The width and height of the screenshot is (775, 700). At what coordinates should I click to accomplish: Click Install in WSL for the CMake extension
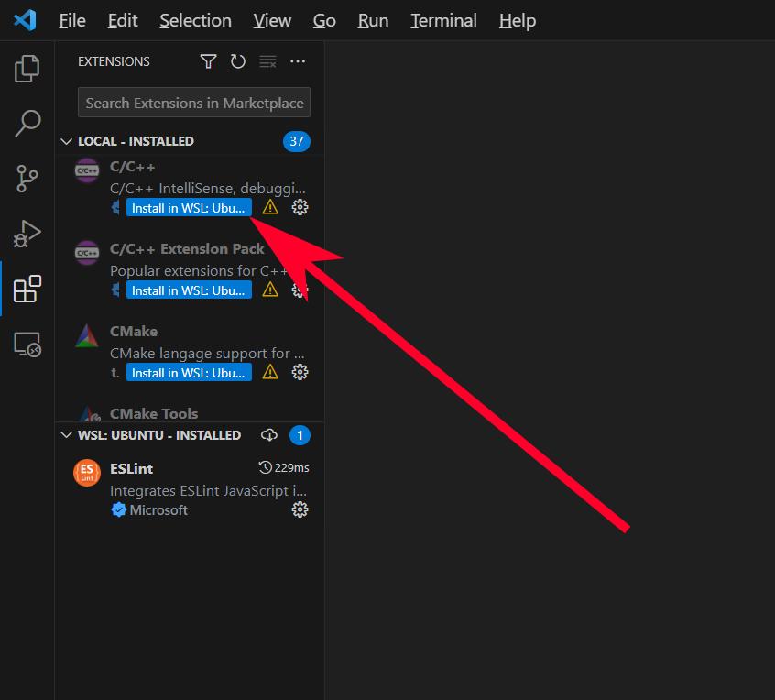(189, 372)
